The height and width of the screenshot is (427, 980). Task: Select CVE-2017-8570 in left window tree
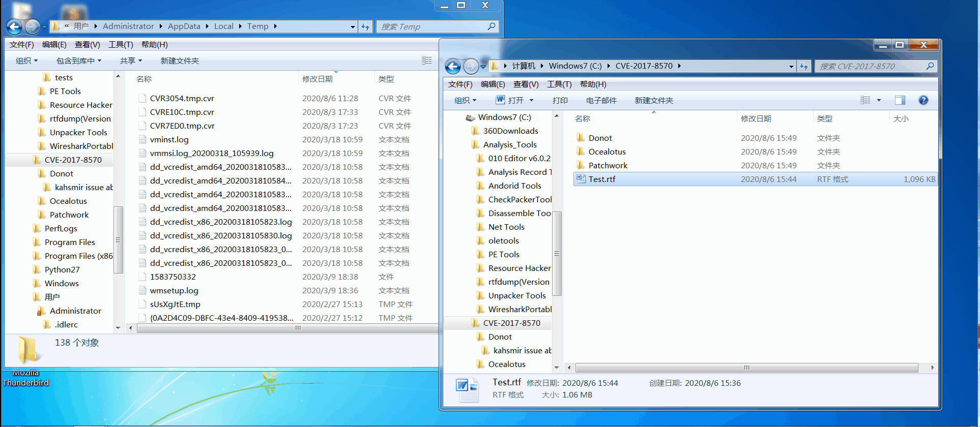coord(73,160)
